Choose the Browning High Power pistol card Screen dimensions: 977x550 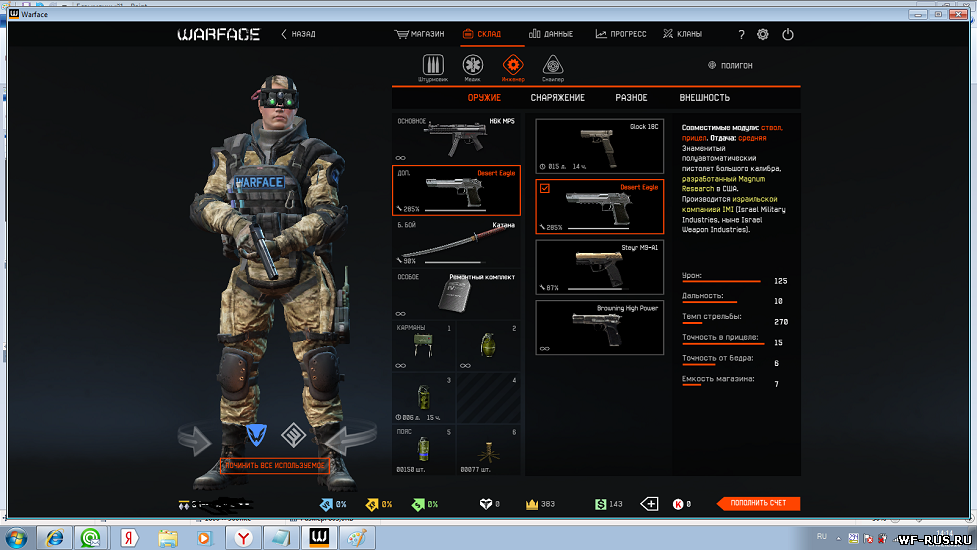click(x=599, y=328)
